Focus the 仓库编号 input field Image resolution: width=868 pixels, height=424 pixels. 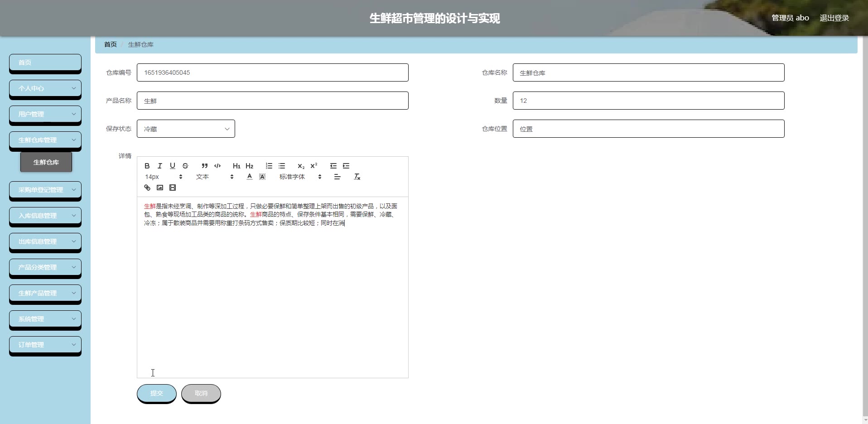(273, 72)
